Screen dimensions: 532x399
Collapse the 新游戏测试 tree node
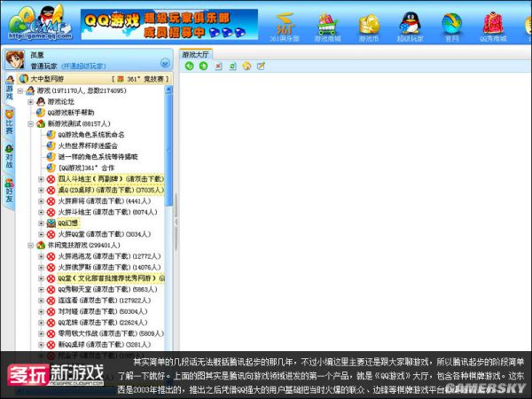[x=30, y=124]
